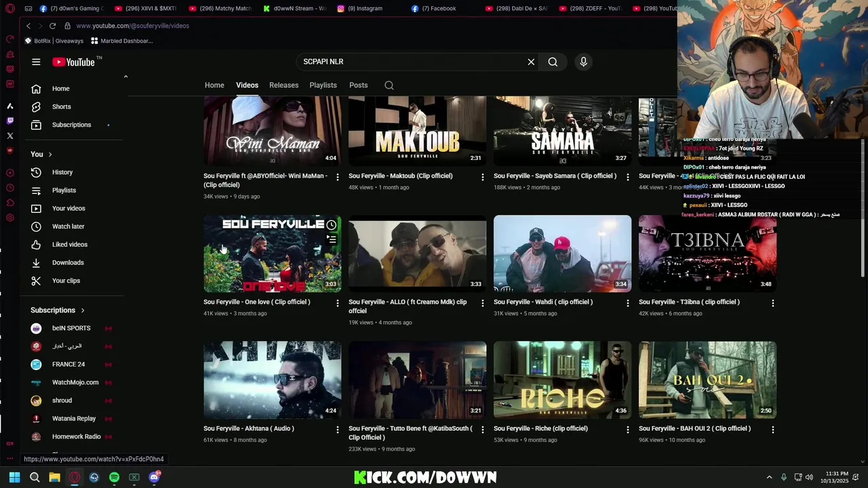Play the Tutto Bene video thumbnail
The image size is (868, 488).
coord(417,380)
